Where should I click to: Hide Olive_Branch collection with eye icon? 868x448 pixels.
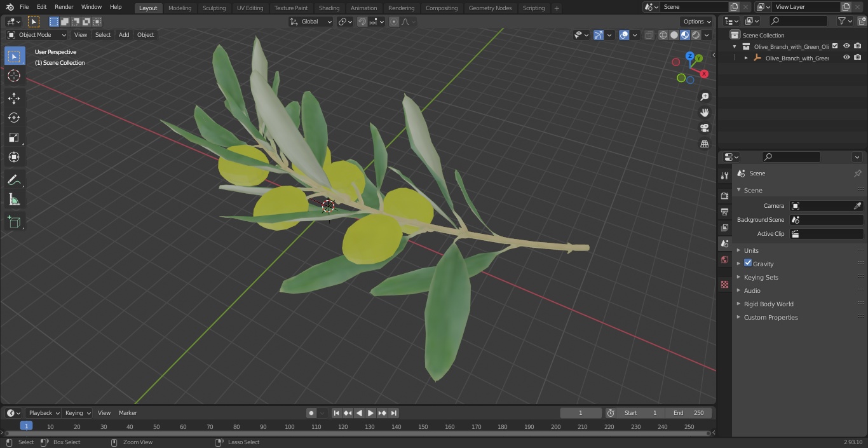846,46
